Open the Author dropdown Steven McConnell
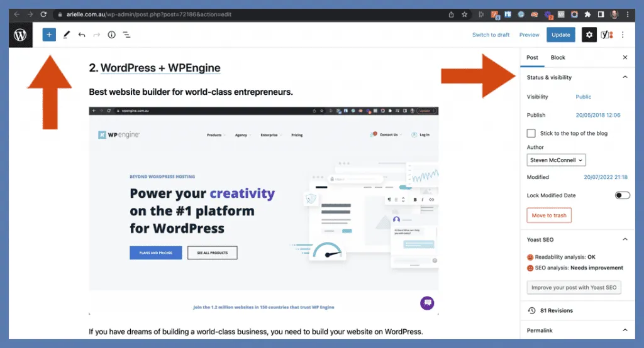644x348 pixels. pos(556,160)
